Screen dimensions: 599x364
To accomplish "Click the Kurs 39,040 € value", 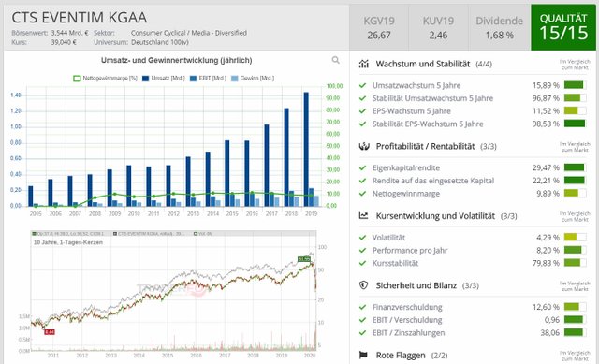I will click(x=64, y=42).
